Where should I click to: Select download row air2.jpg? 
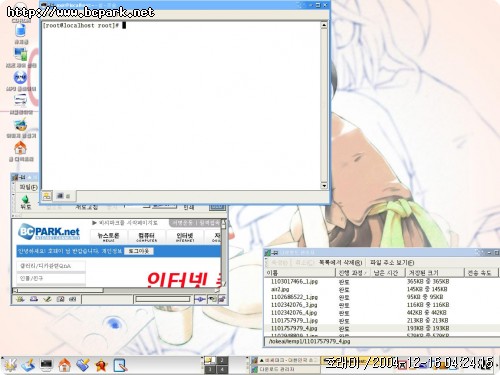[382, 289]
